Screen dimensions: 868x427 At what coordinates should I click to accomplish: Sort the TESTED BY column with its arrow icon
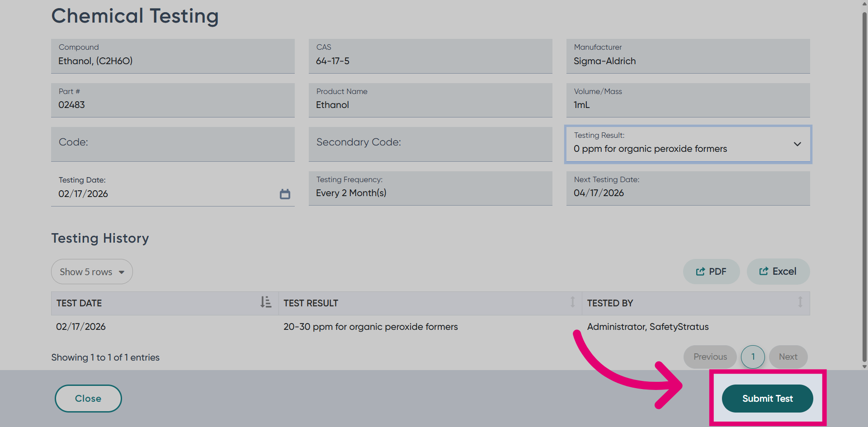coord(800,302)
